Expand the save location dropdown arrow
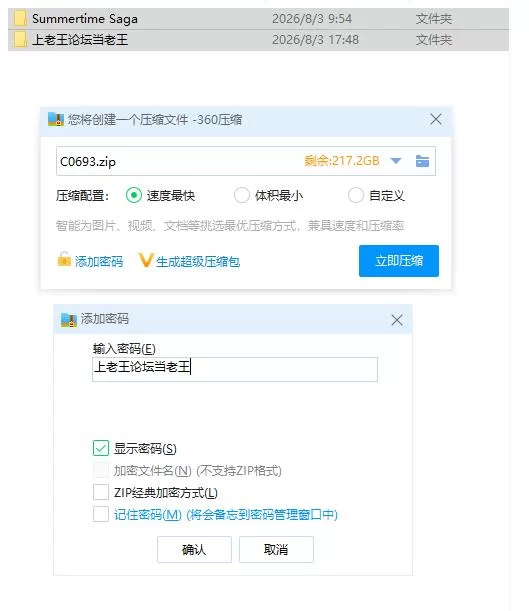 click(396, 161)
